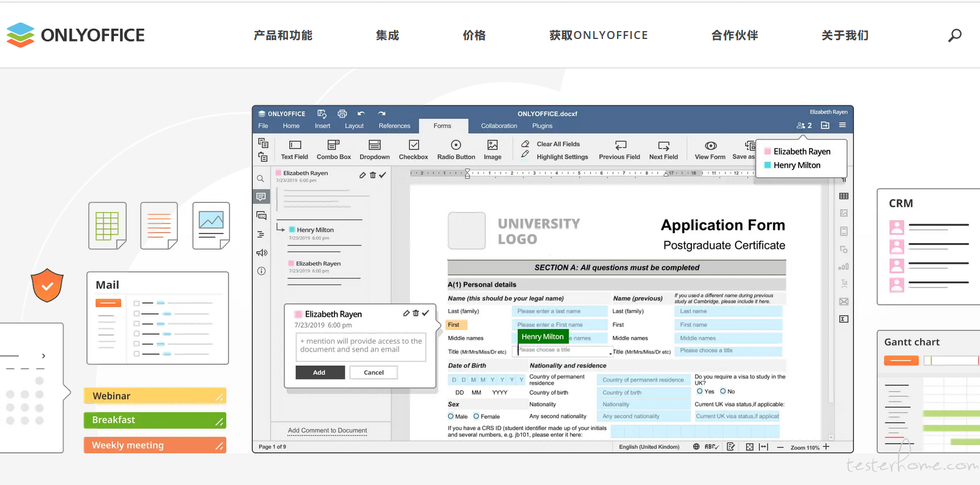Click the Undo arrow in editor header

click(x=361, y=113)
